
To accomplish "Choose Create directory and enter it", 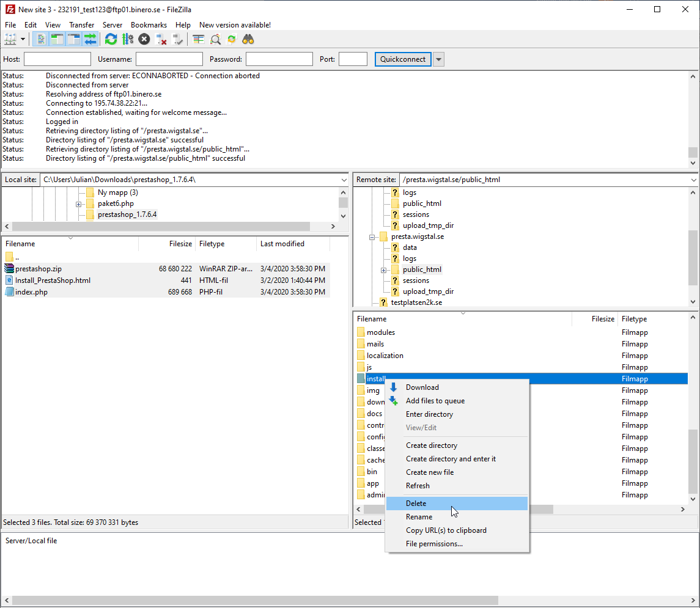I will click(x=457, y=458).
